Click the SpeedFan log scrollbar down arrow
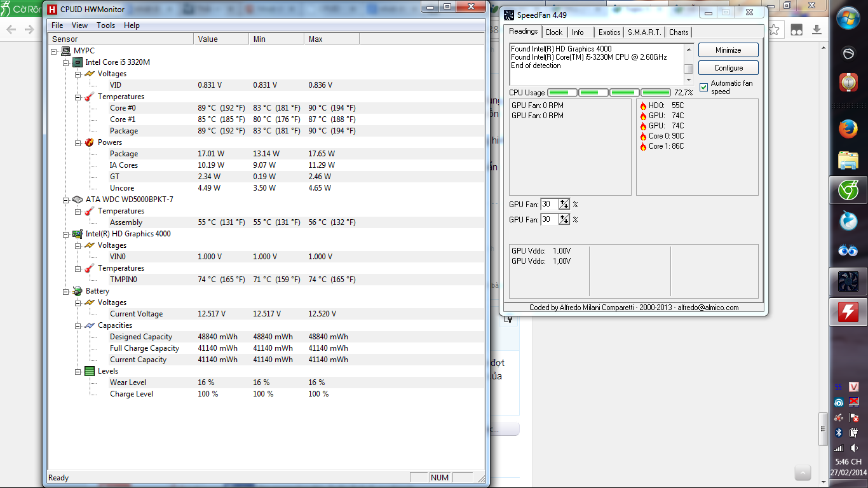Image resolution: width=868 pixels, height=488 pixels. 688,80
